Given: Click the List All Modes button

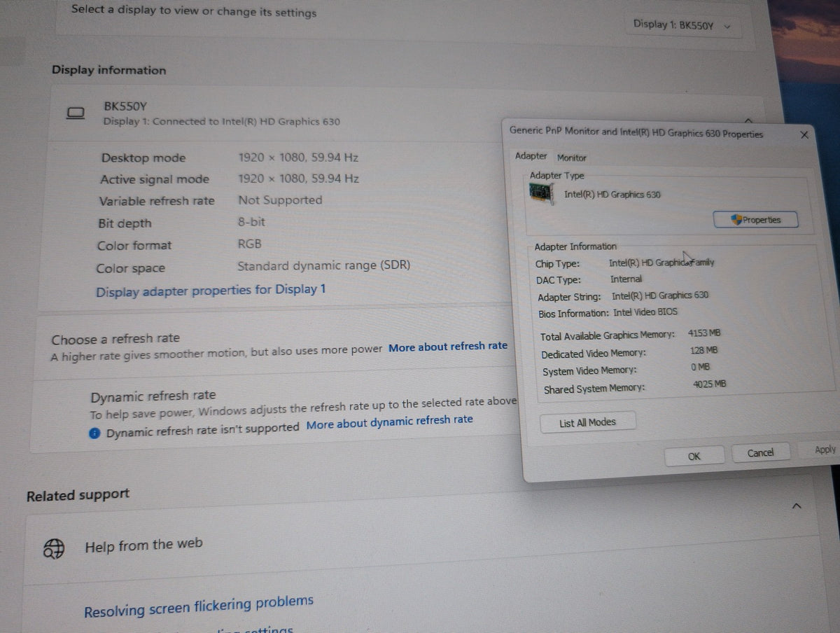Looking at the screenshot, I should pyautogui.click(x=587, y=422).
